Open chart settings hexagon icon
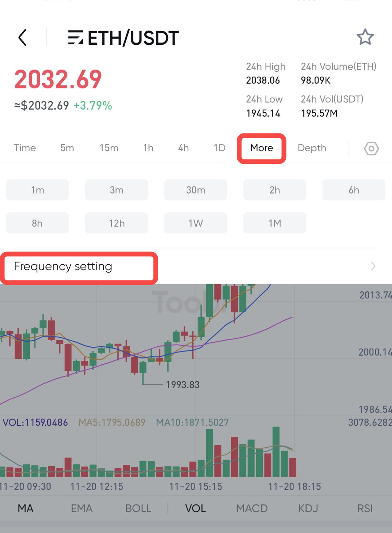The image size is (392, 533). click(371, 148)
